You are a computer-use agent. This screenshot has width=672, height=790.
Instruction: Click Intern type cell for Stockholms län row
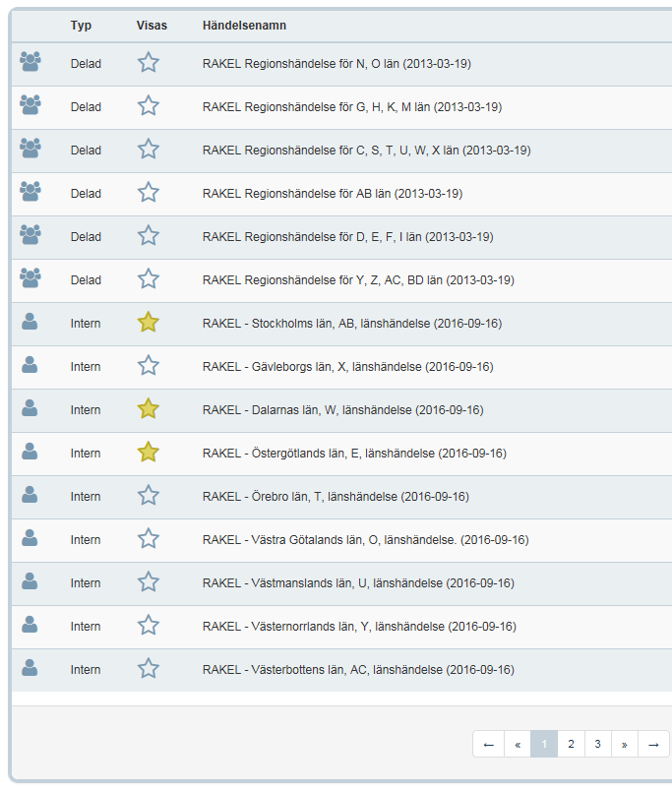[86, 324]
